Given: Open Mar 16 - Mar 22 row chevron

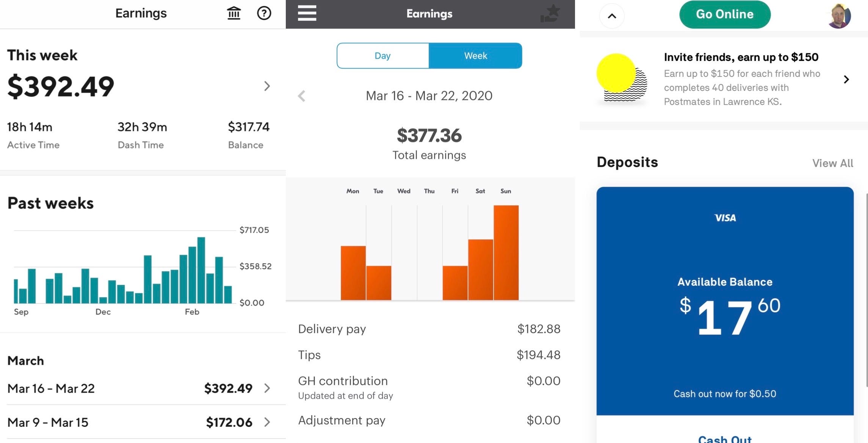Looking at the screenshot, I should tap(267, 388).
